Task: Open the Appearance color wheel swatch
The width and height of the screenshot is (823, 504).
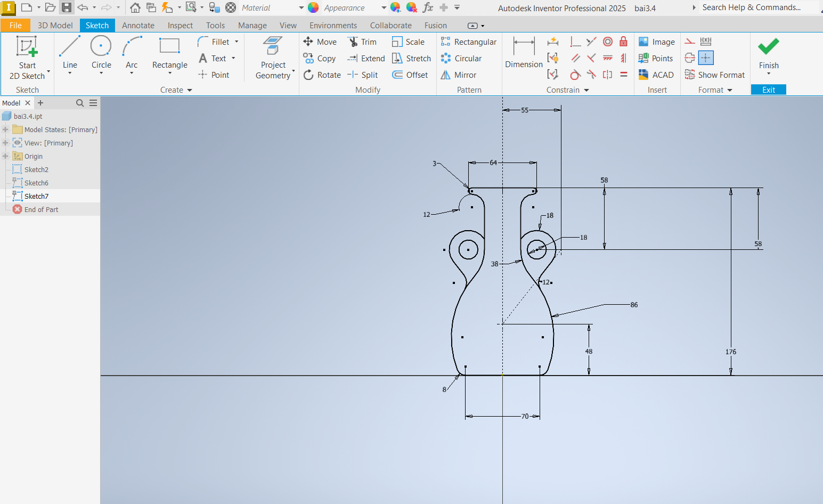Action: coord(313,7)
